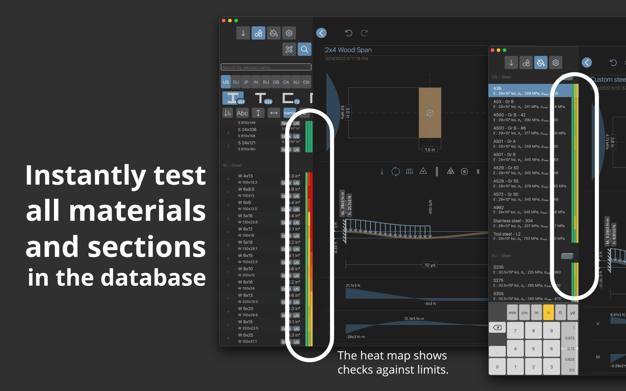Select US region tab
This screenshot has height=391, width=626.
(x=226, y=82)
